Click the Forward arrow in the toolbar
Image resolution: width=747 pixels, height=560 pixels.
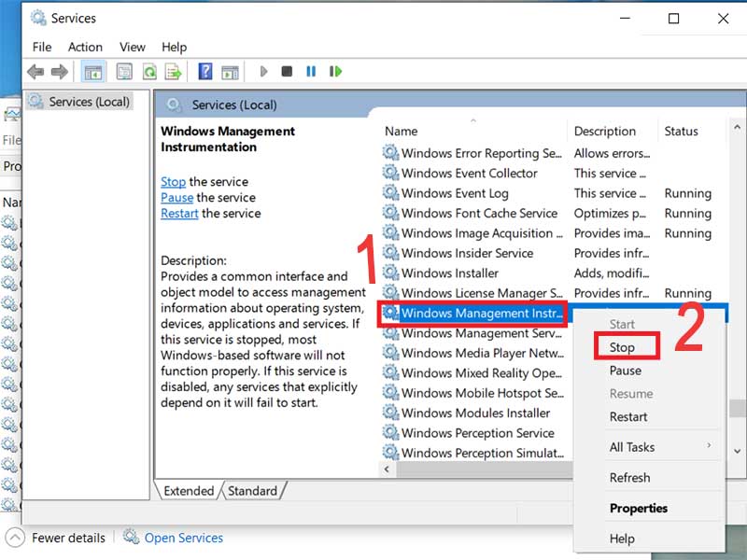click(59, 72)
